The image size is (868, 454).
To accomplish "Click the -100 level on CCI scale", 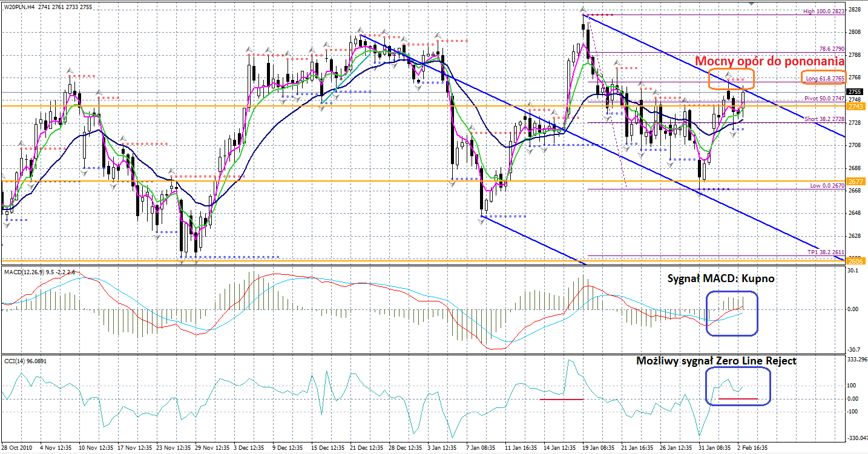I will pos(853,412).
